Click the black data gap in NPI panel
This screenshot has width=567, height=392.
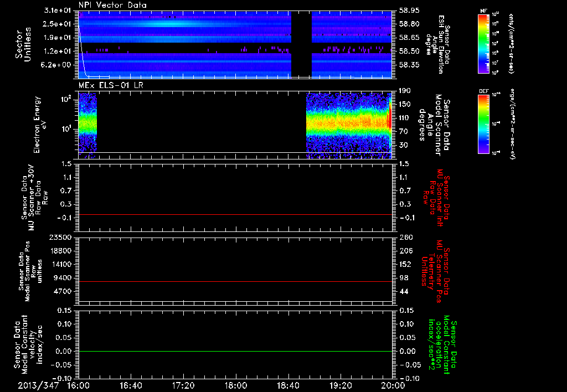(x=301, y=44)
